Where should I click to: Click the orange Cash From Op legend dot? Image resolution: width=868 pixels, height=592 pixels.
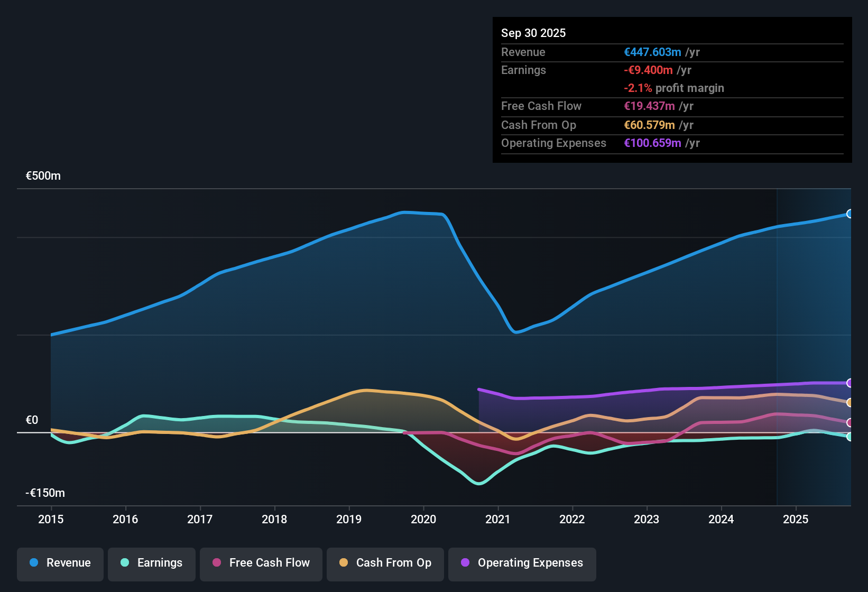(x=344, y=563)
